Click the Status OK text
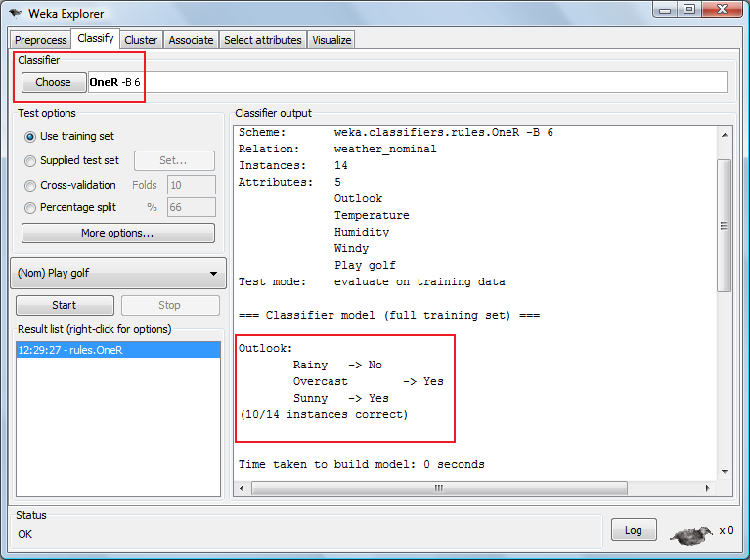 24,534
